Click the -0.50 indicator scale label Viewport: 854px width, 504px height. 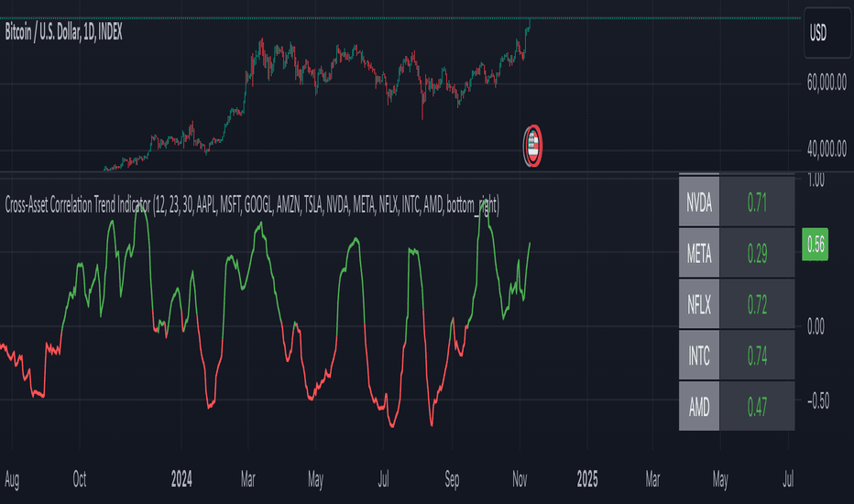823,400
